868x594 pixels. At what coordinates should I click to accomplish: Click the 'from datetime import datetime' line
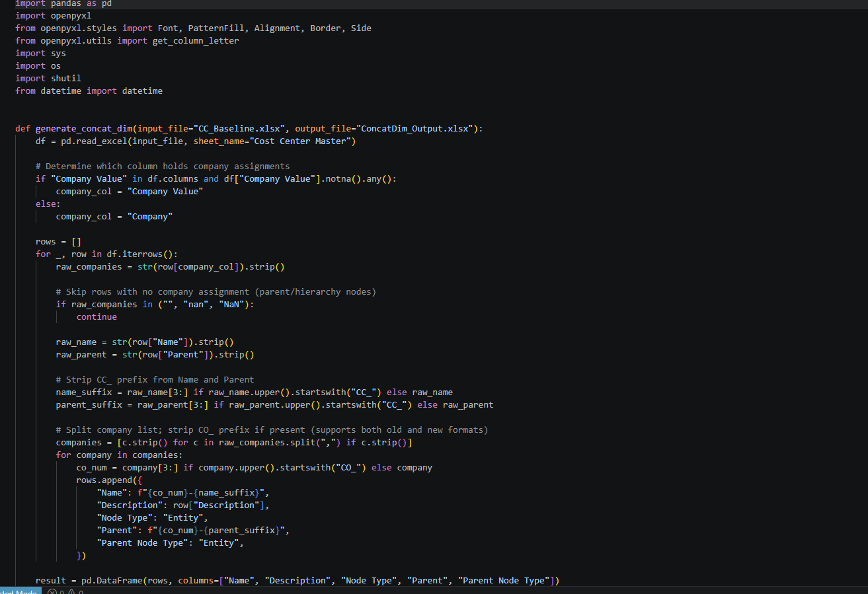(89, 91)
